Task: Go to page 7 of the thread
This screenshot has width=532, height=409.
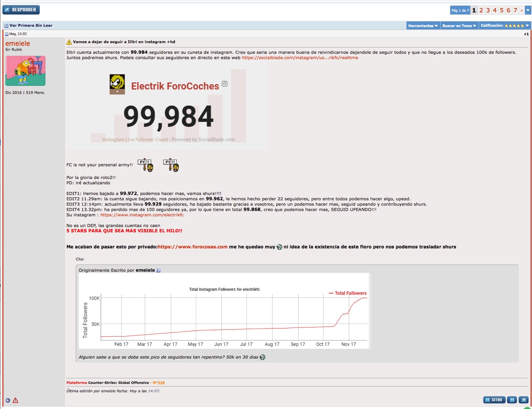Action: 515,10
